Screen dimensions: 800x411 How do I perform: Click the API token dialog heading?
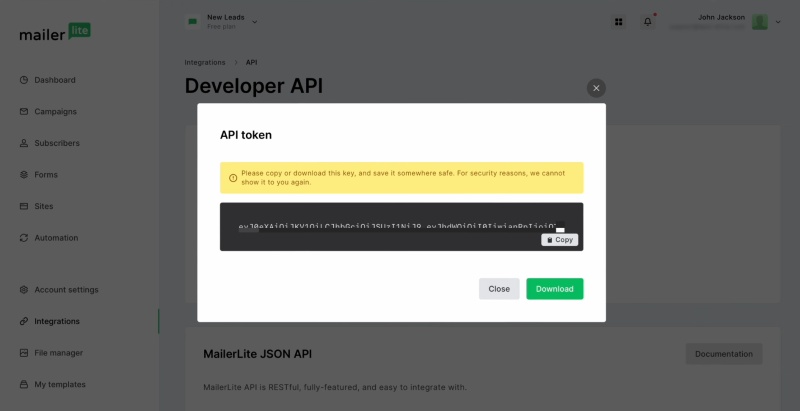[246, 135]
